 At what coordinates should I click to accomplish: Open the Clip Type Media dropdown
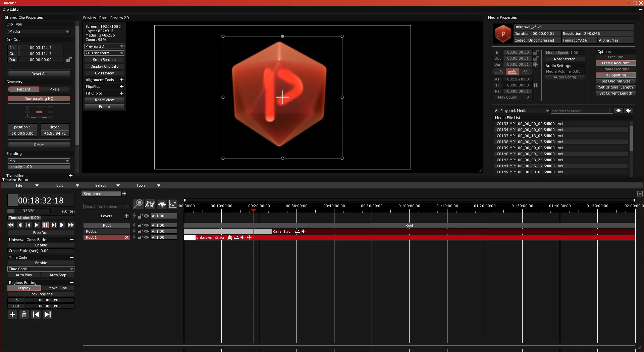point(39,32)
